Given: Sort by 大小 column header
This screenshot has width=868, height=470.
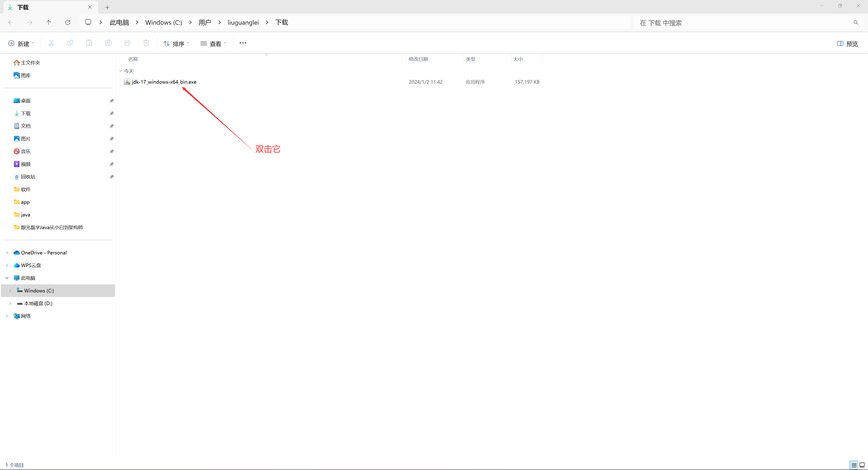Looking at the screenshot, I should [x=518, y=59].
